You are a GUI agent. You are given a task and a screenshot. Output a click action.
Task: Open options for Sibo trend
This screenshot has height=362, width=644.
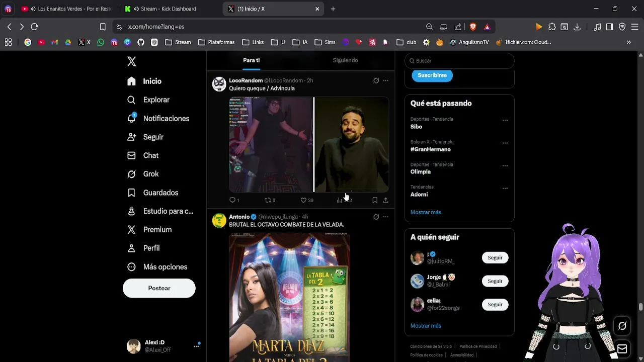coord(505,121)
